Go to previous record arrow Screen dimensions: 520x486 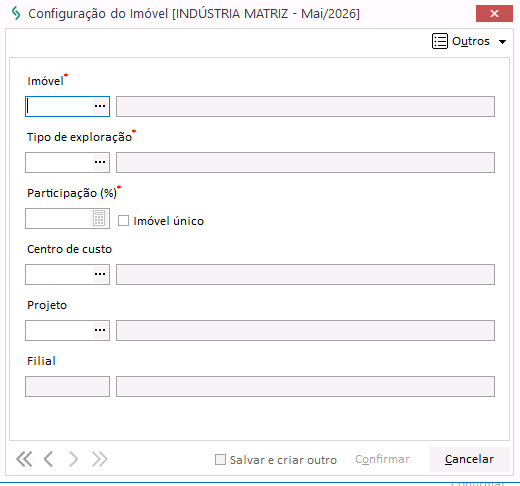49,459
